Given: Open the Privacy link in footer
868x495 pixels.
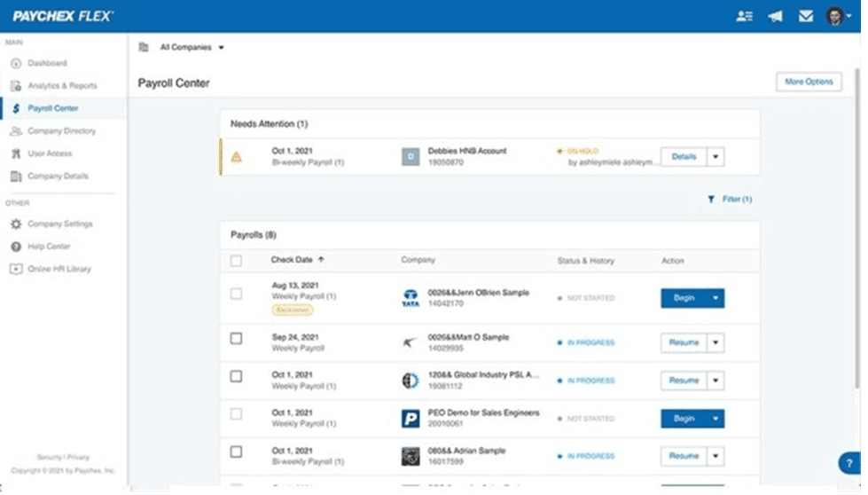Looking at the screenshot, I should 80,457.
